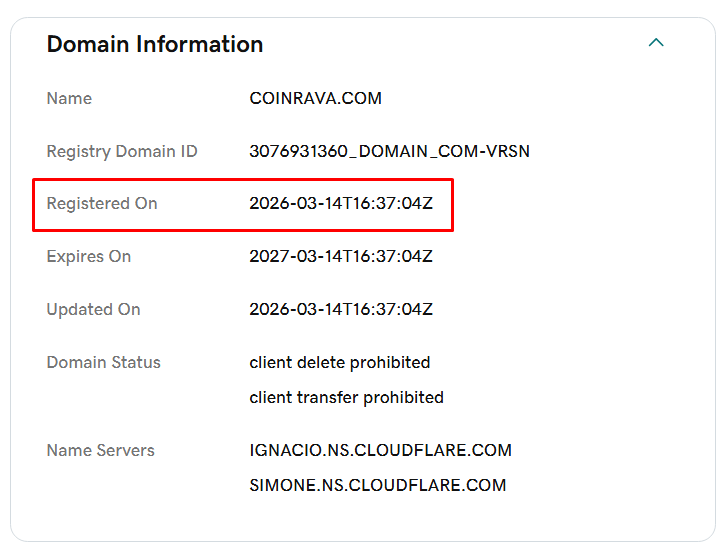Click the 2027 expiry year text
The height and width of the screenshot is (558, 726).
268,256
